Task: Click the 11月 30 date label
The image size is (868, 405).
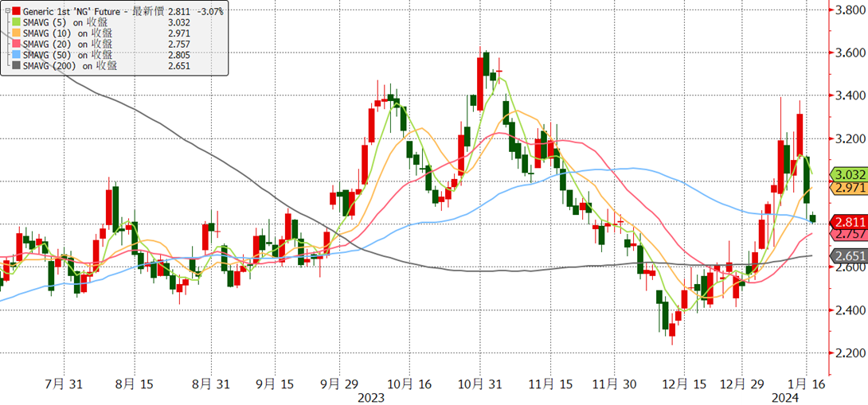Action: tap(616, 384)
